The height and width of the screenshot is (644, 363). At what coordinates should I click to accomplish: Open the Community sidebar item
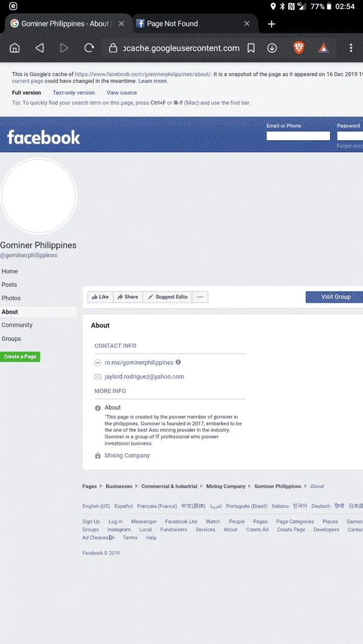(17, 325)
